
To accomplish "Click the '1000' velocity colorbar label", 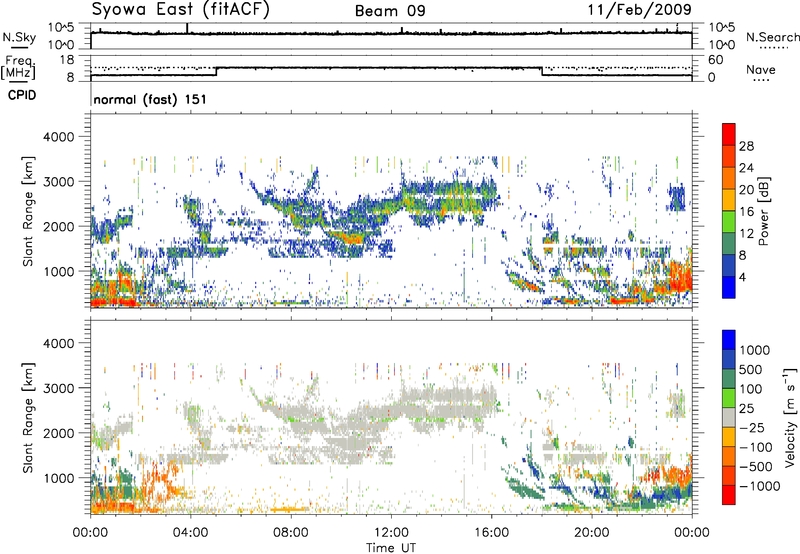I will pyautogui.click(x=754, y=350).
